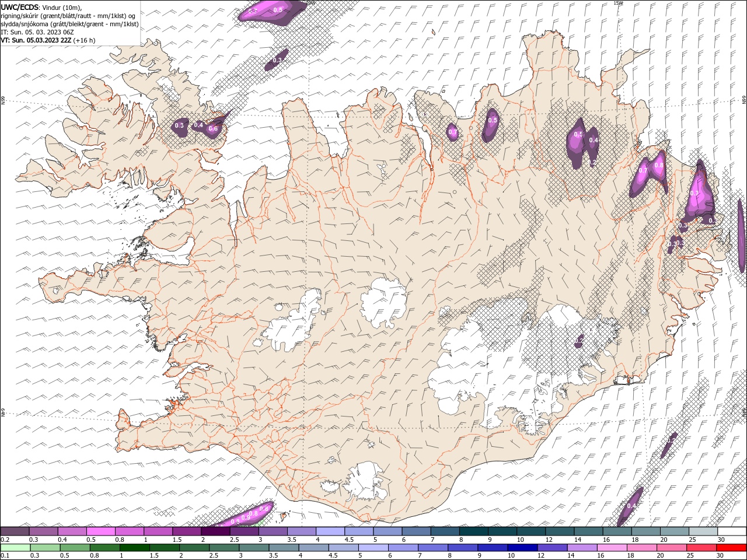Screen dimensions: 747x560
Task: Click the 0.5 bright pink swatch, upper legend row
Action: pos(100,531)
